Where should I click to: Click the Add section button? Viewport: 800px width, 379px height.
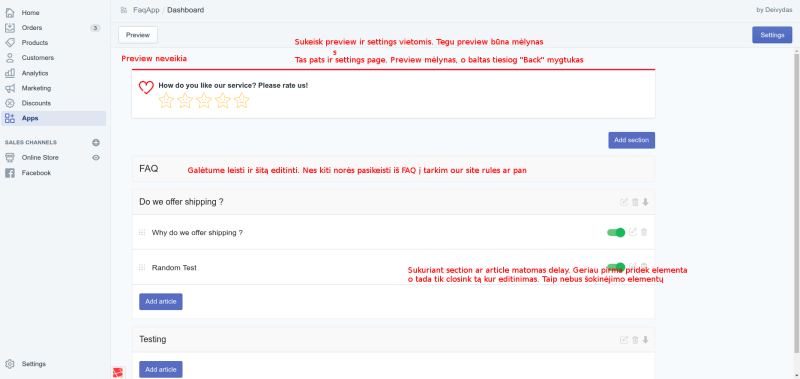(x=632, y=140)
